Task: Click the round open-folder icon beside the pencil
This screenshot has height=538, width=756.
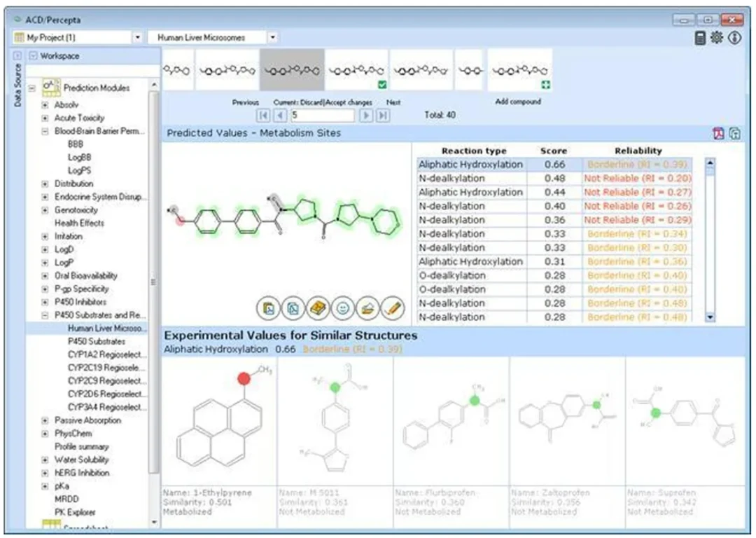Action: (368, 308)
